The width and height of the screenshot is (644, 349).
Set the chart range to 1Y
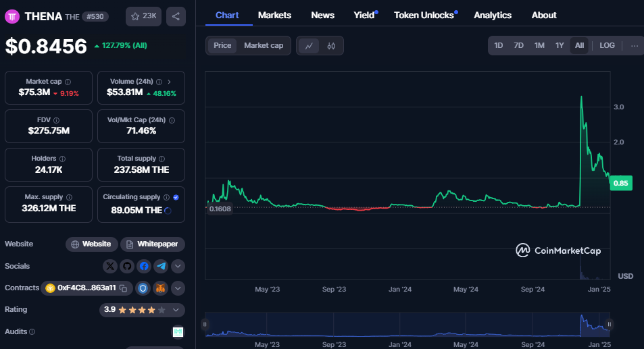click(560, 45)
